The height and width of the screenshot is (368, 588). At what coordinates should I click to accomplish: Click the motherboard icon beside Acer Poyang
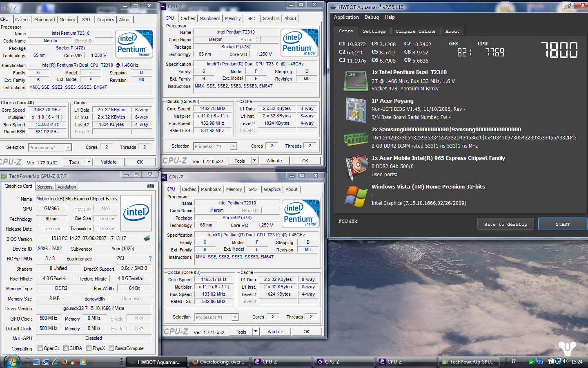356,110
